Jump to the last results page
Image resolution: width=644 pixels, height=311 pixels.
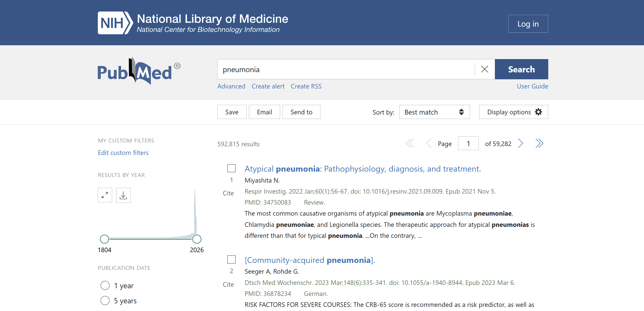click(x=539, y=143)
